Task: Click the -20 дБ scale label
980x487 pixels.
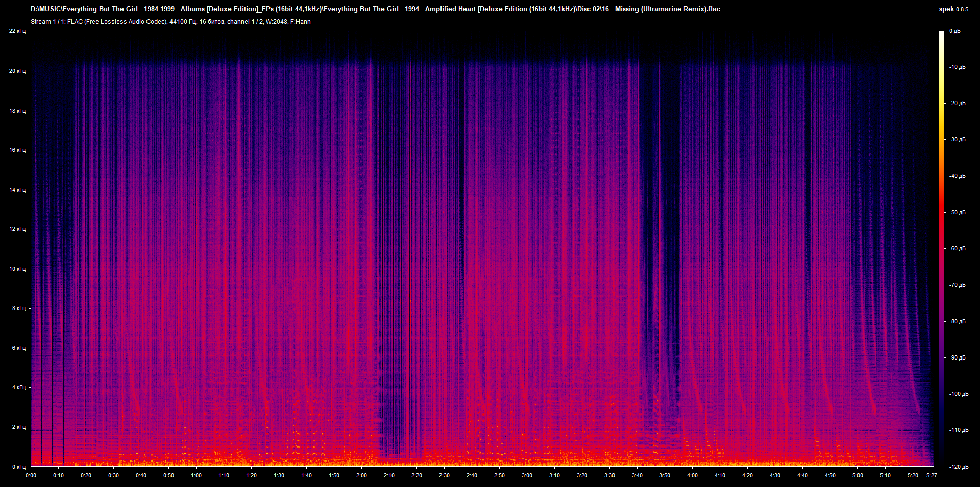Action: click(x=957, y=104)
